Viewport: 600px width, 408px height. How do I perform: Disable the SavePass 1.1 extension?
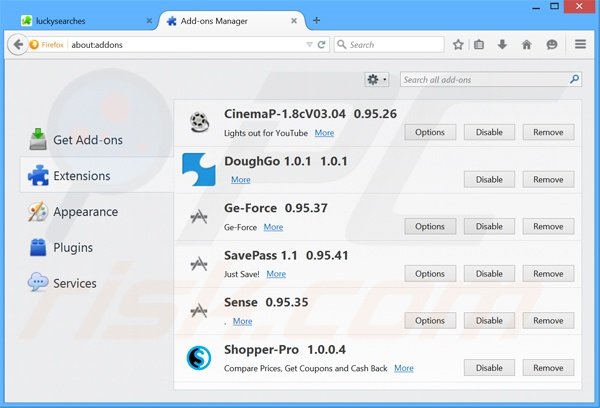(x=489, y=274)
